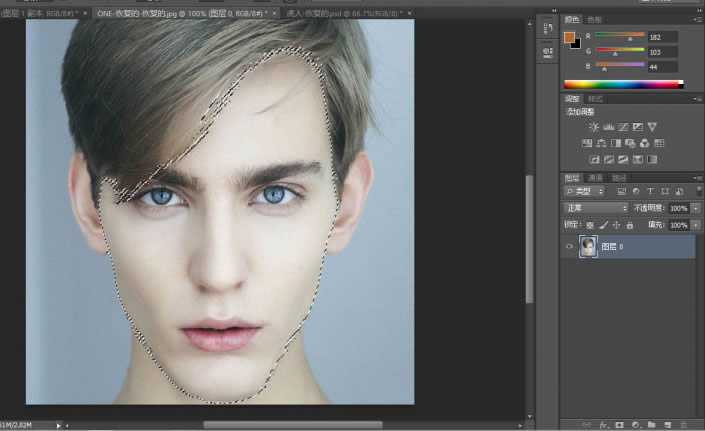Open the layer filter type dropdown 类型
Image resolution: width=705 pixels, height=431 pixels.
[x=584, y=191]
